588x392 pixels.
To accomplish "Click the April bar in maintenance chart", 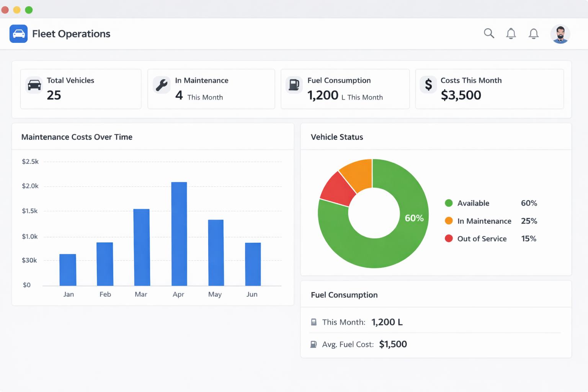I will 179,234.
